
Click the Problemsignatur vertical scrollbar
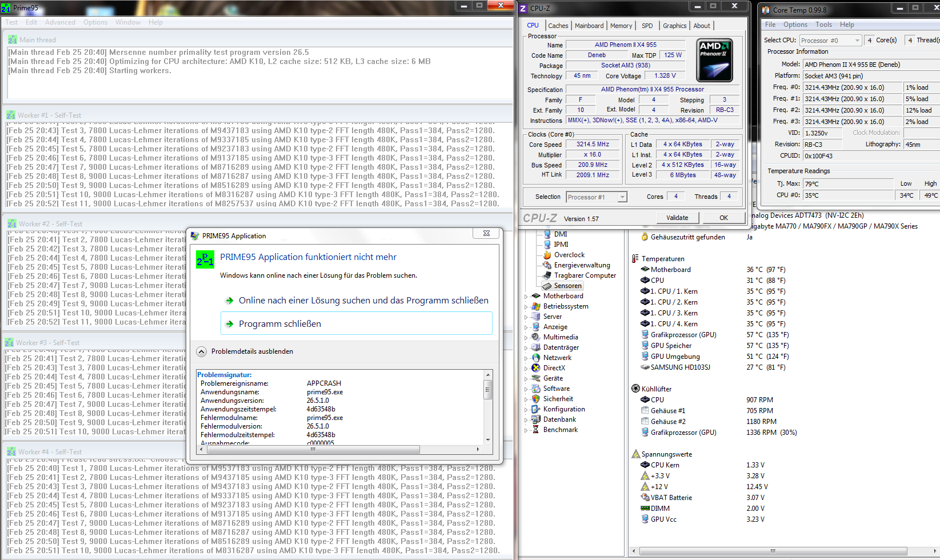point(488,407)
